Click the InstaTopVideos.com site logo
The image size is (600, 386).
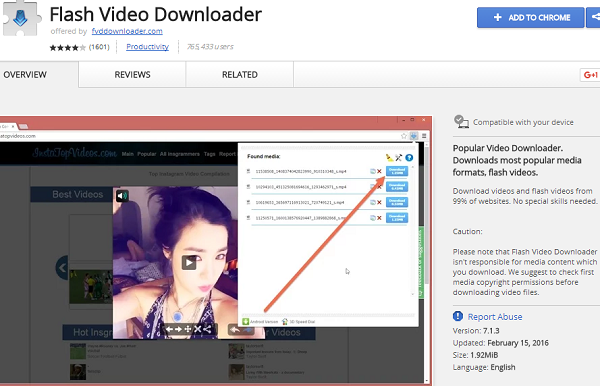(74, 153)
